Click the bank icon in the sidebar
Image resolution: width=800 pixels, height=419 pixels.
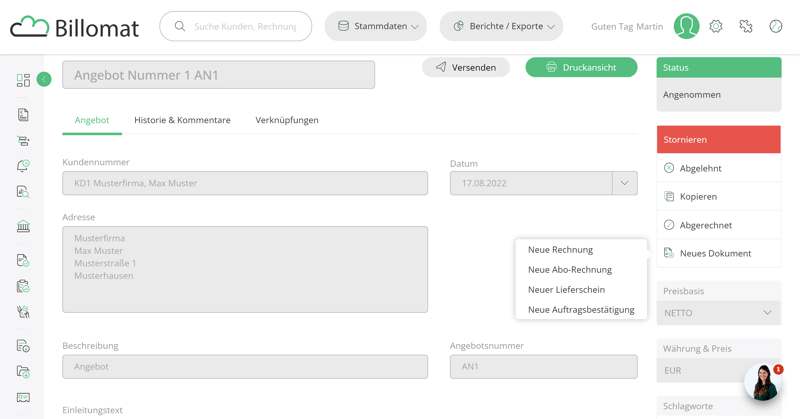23,227
